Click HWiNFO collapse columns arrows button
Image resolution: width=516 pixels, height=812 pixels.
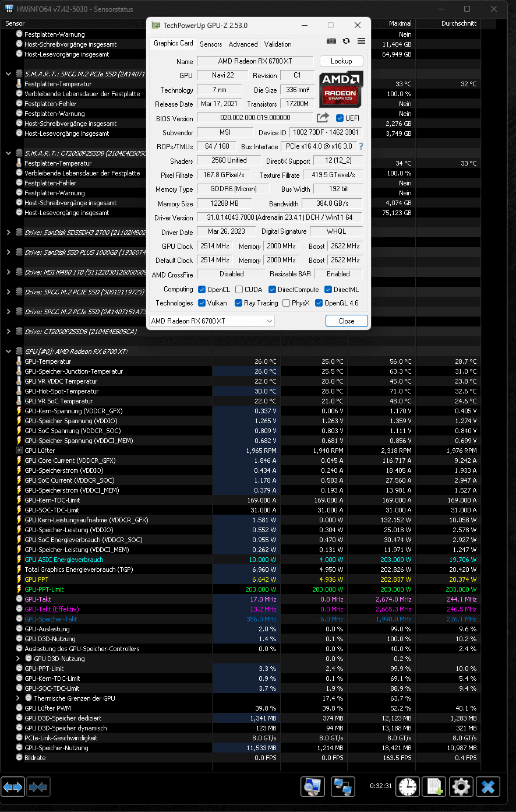point(38,787)
